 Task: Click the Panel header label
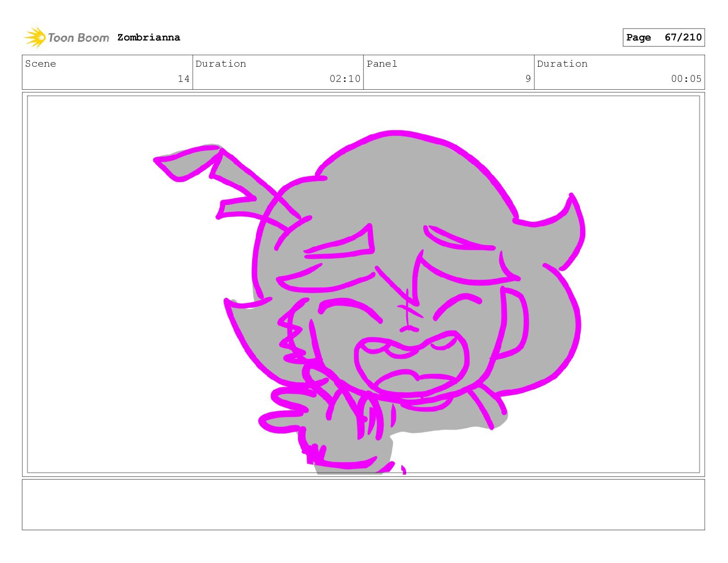[x=382, y=64]
